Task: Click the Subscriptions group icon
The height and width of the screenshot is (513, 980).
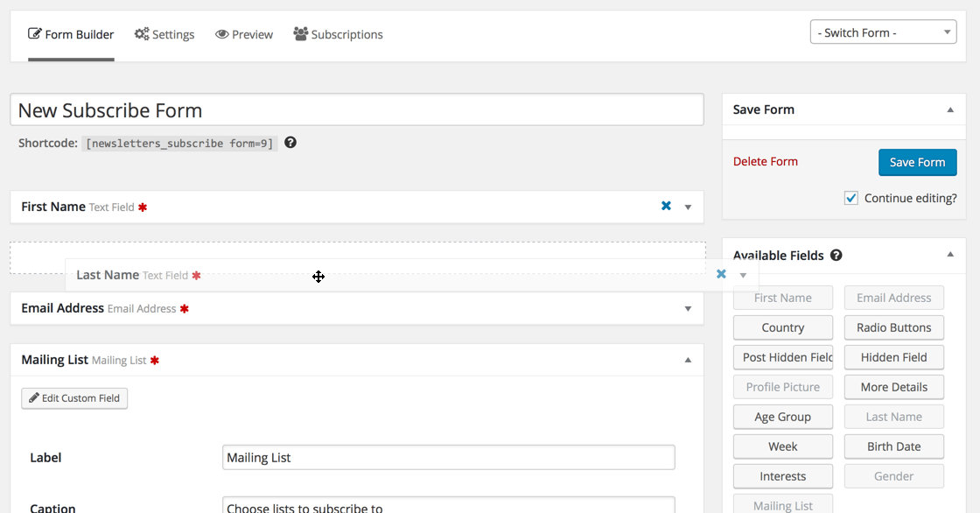Action: 300,33
